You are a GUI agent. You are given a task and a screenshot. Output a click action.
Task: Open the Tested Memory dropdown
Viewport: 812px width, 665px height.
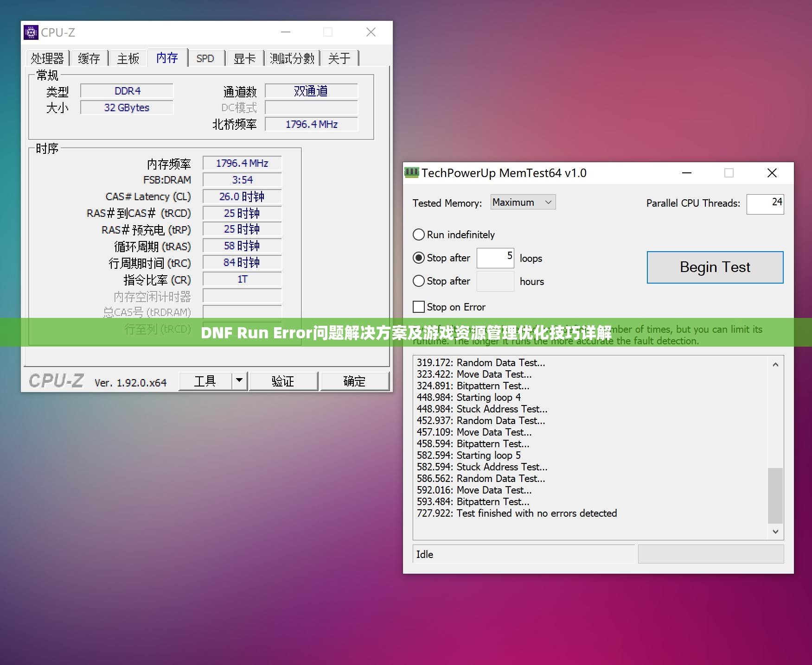pos(522,202)
